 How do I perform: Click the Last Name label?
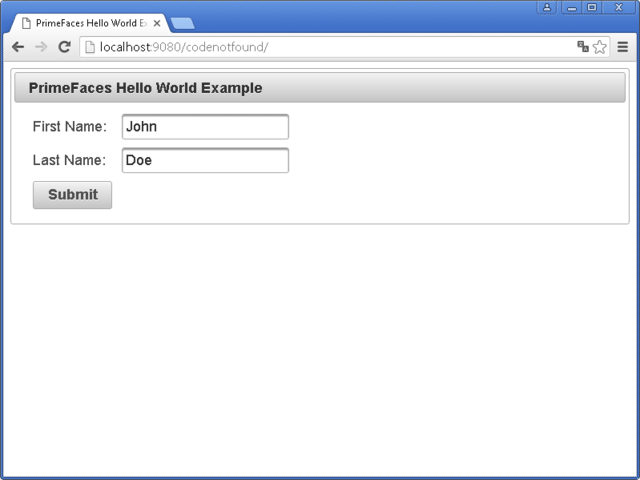69,160
